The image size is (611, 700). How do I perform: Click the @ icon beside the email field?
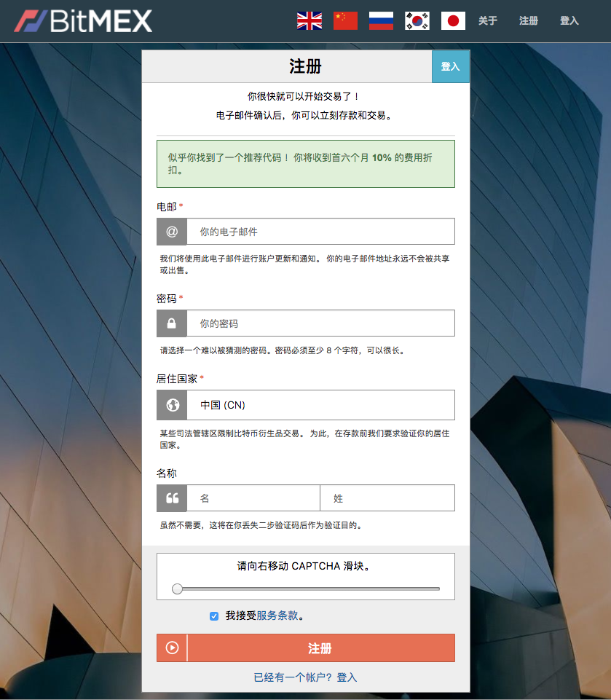pos(171,231)
